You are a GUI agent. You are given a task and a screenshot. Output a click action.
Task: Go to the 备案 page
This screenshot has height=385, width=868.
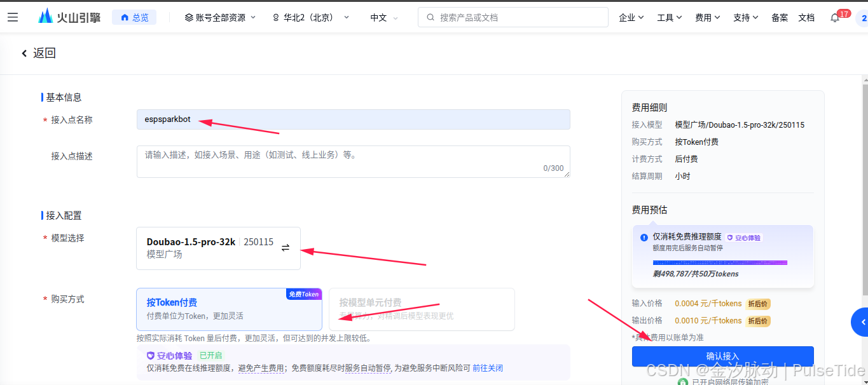pos(780,18)
